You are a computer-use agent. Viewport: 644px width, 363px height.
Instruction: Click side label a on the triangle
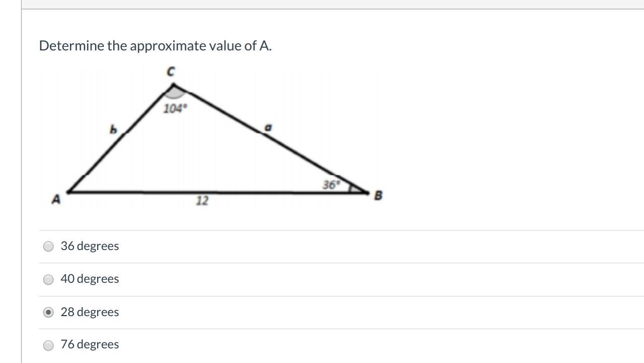pyautogui.click(x=268, y=128)
